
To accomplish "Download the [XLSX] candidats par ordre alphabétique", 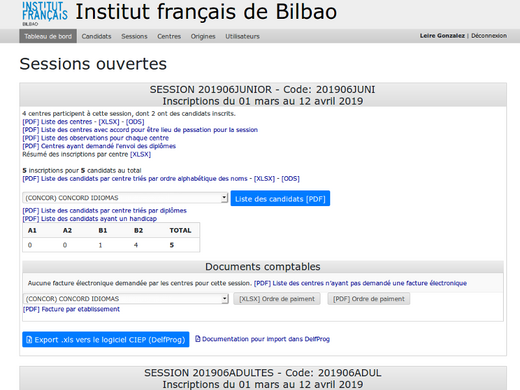I will (264, 179).
